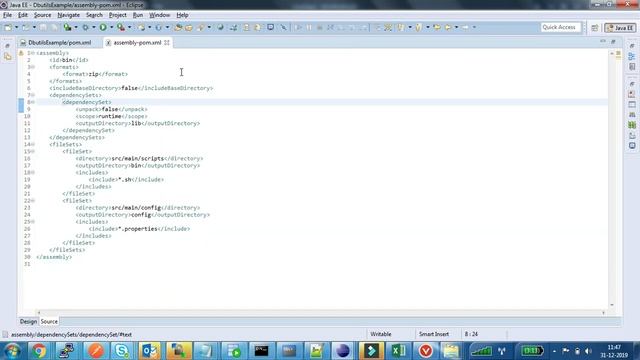Collapse the dependencySet fold on line 8

(33, 102)
